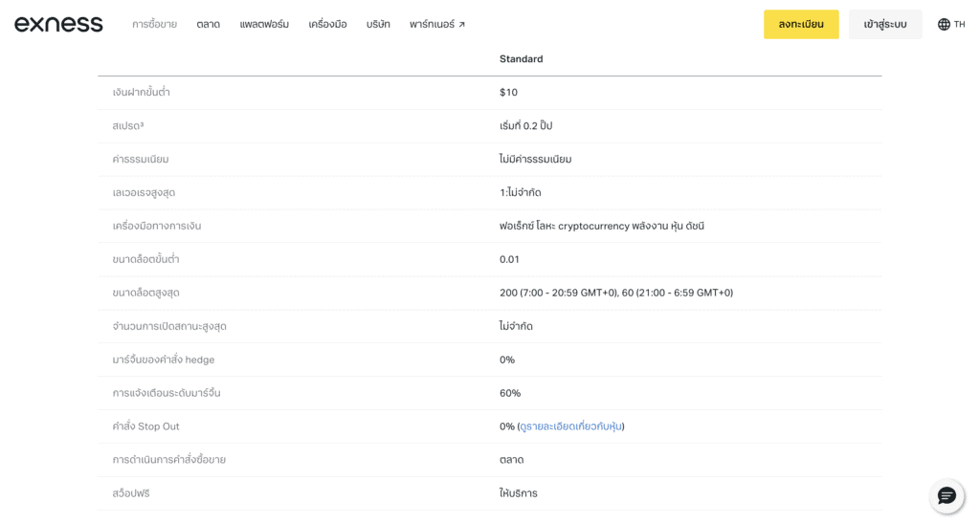Screen dimensions: 980x524
Task: Open the TH language selector
Action: [x=951, y=24]
